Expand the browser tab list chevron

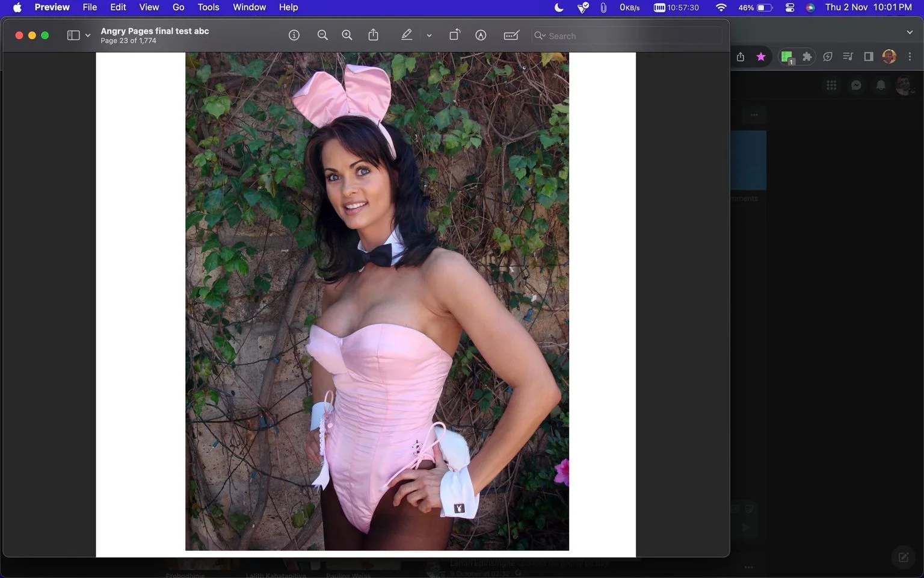[x=910, y=33]
